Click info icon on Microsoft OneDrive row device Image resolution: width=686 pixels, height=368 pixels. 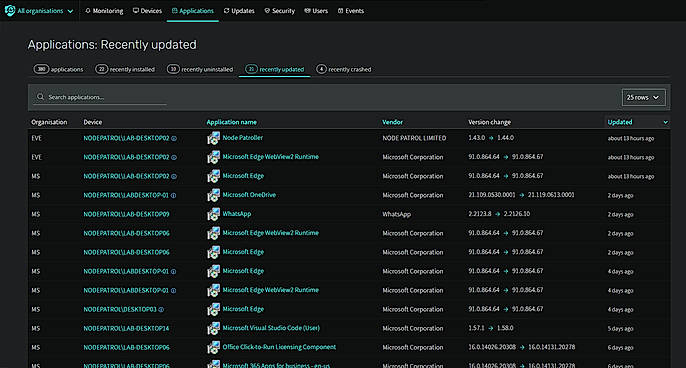[173, 195]
